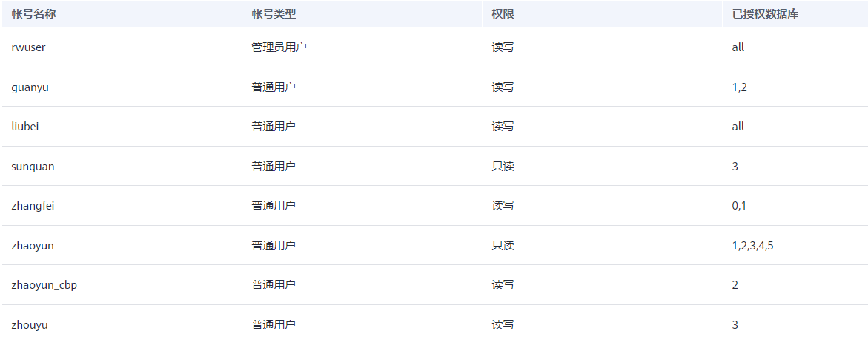Click the 管理员用户 type cell for rwuser
This screenshot has height=345, width=868.
coord(279,47)
